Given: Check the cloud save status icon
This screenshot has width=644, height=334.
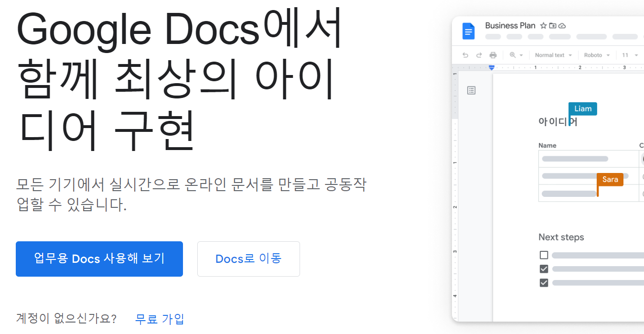Looking at the screenshot, I should point(561,26).
